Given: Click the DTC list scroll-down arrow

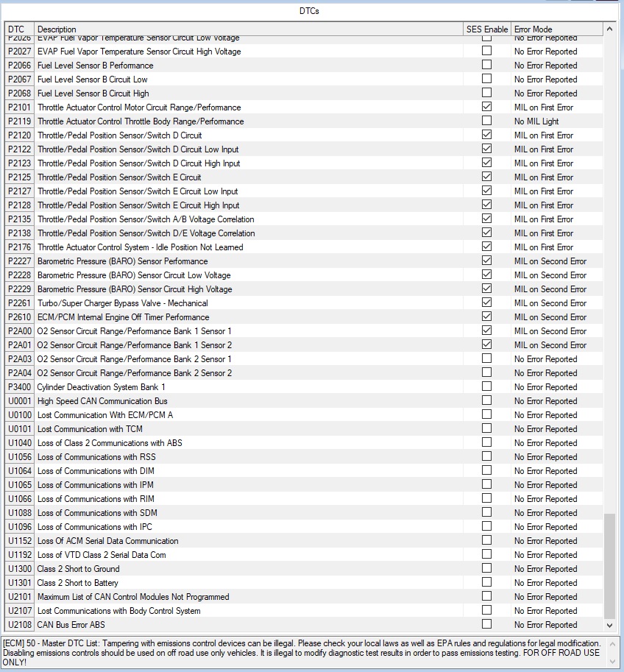Looking at the screenshot, I should pyautogui.click(x=609, y=626).
